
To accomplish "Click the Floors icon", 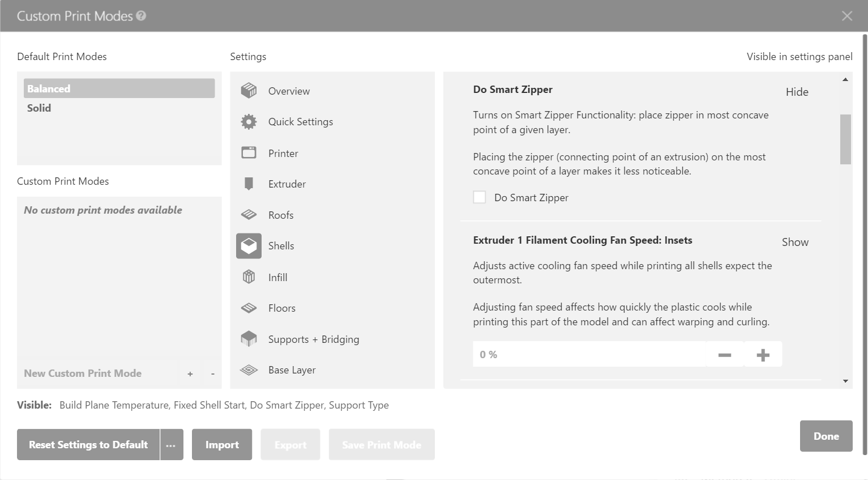I will (x=249, y=308).
